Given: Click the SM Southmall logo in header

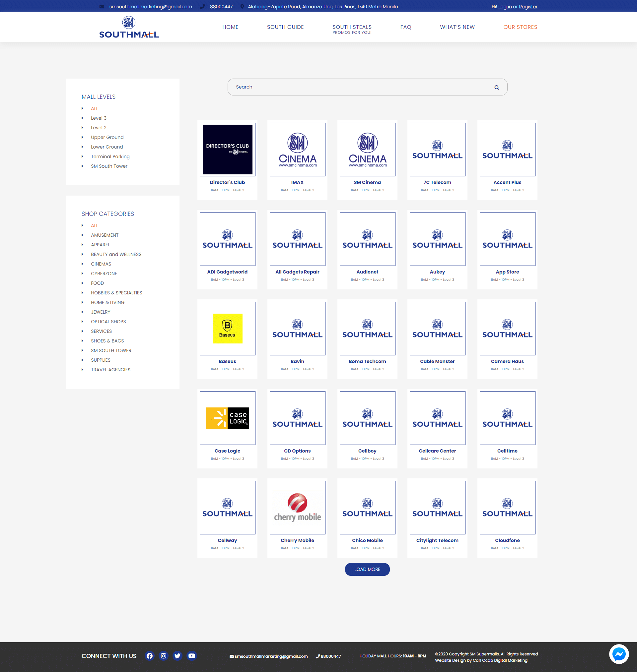Looking at the screenshot, I should point(129,27).
